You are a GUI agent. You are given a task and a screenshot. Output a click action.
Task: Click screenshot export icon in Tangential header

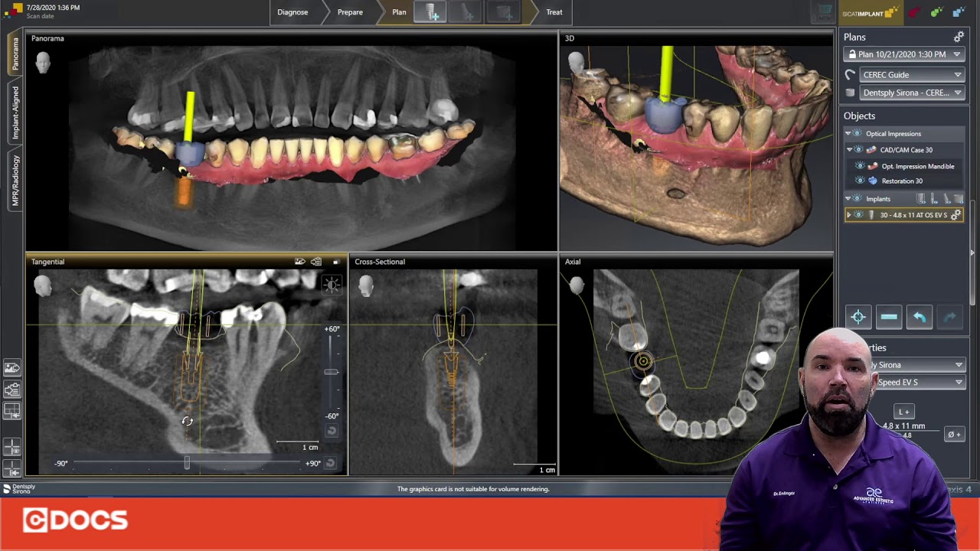(x=300, y=262)
